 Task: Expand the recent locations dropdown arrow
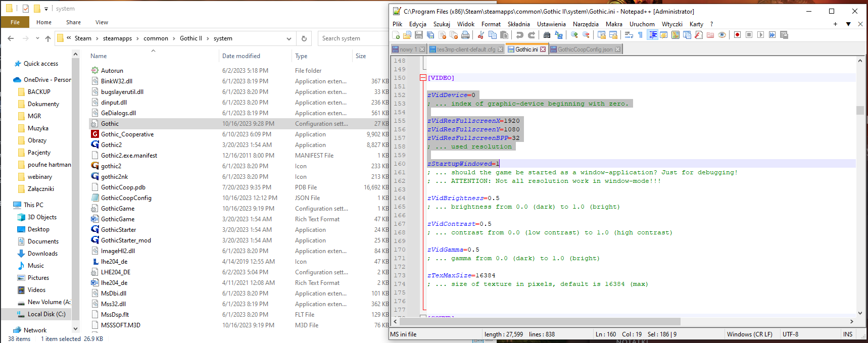coord(37,38)
